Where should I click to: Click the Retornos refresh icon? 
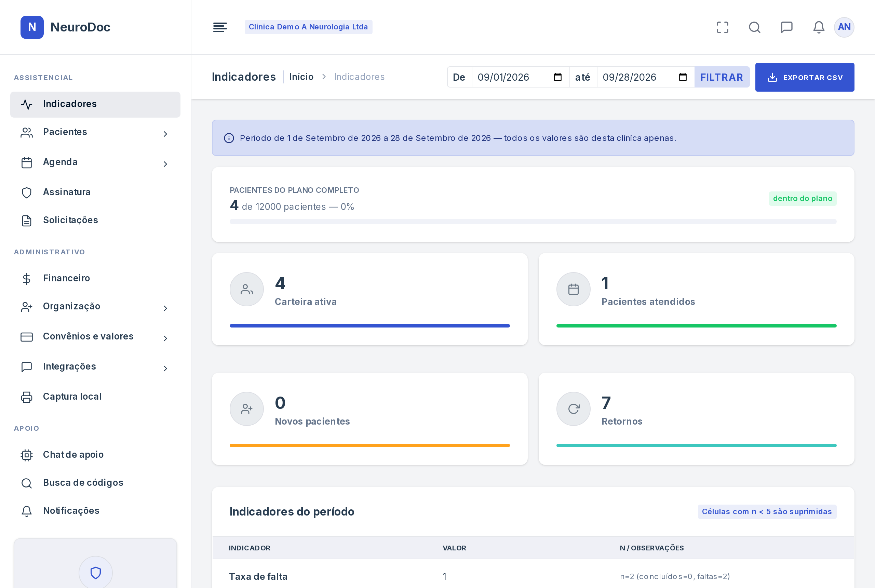[573, 409]
